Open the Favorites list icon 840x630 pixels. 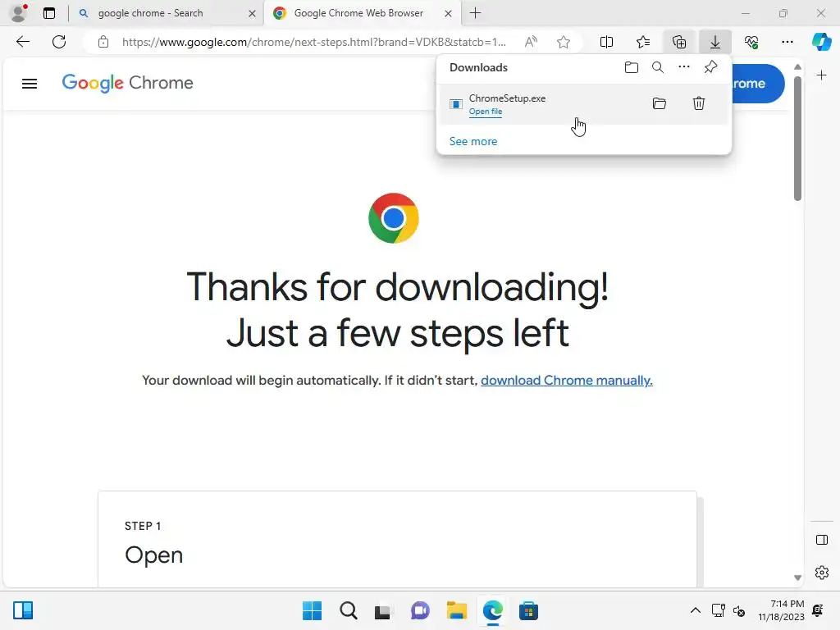[x=643, y=42]
